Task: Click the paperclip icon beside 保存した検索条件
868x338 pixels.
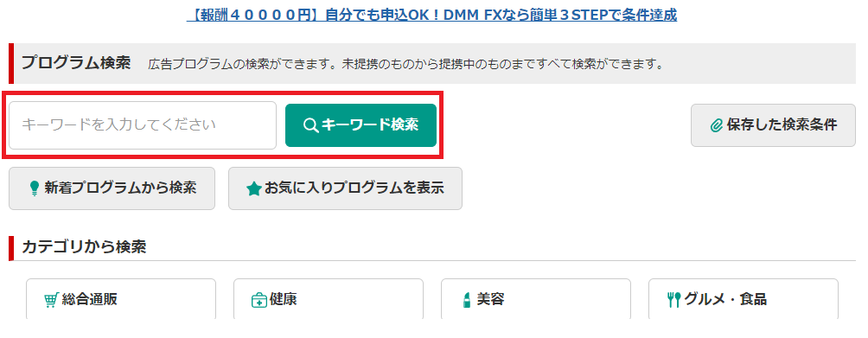Action: (x=717, y=125)
